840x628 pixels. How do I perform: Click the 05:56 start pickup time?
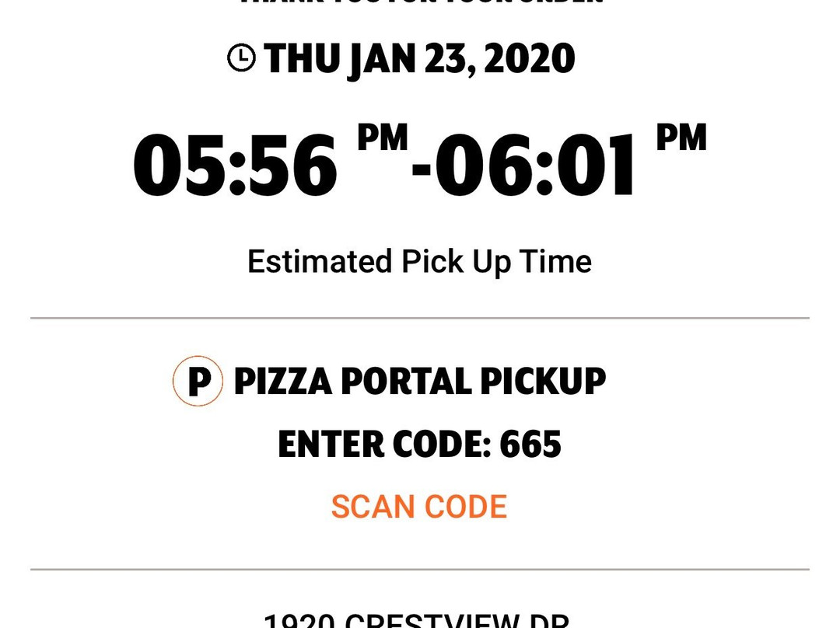click(236, 166)
